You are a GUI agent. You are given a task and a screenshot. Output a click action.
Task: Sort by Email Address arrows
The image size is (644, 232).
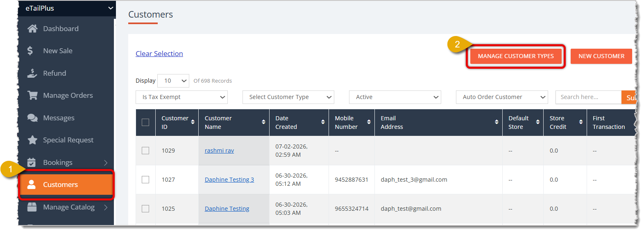coord(497,122)
